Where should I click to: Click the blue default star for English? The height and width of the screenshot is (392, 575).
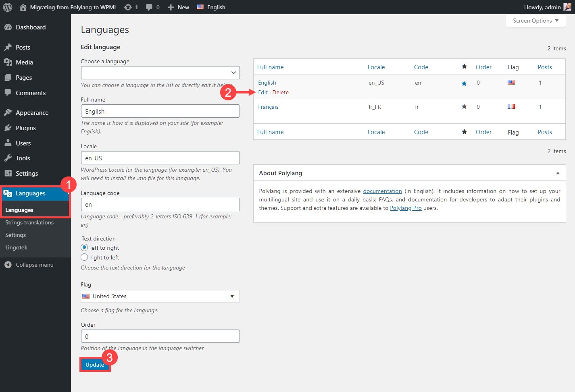(464, 83)
